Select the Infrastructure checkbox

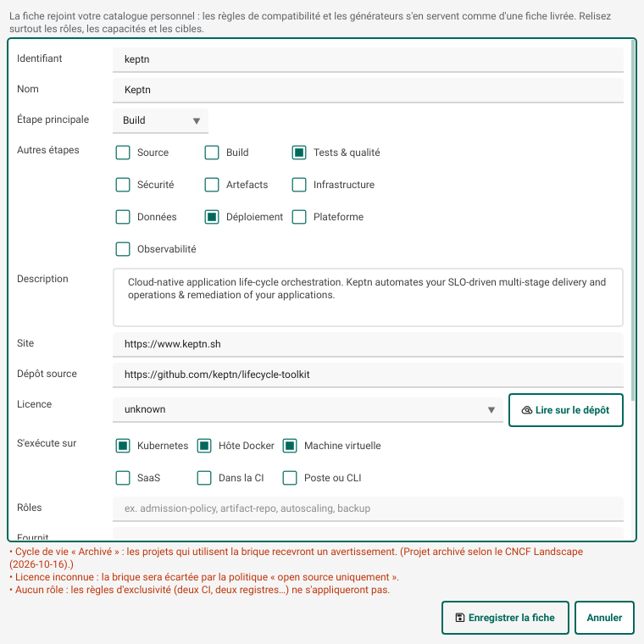click(x=299, y=185)
